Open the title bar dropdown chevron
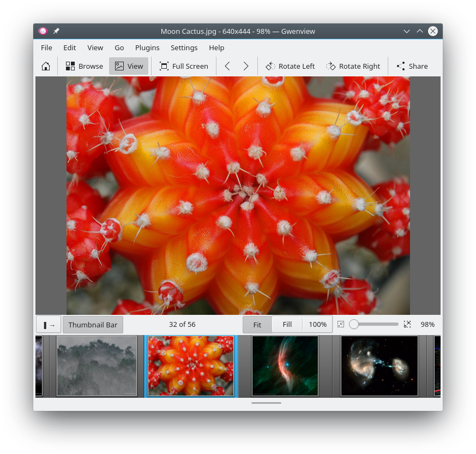 (x=407, y=31)
